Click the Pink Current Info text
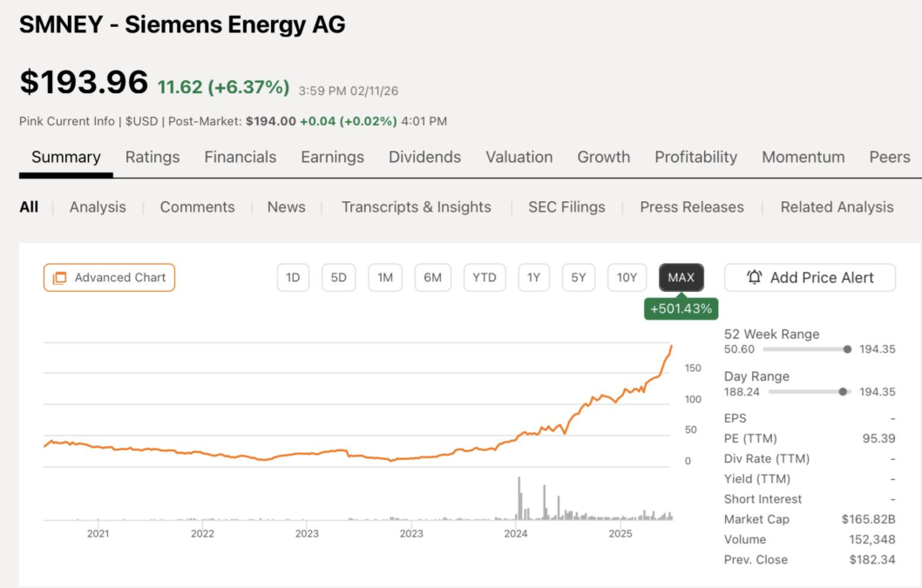The image size is (922, 588). coord(67,121)
